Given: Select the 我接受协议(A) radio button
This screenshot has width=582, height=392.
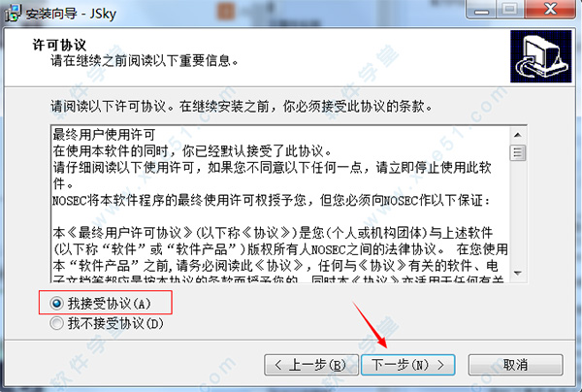Looking at the screenshot, I should tap(57, 304).
